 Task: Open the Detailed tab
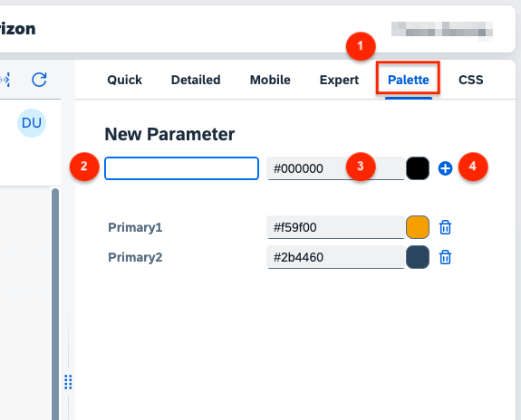tap(196, 80)
